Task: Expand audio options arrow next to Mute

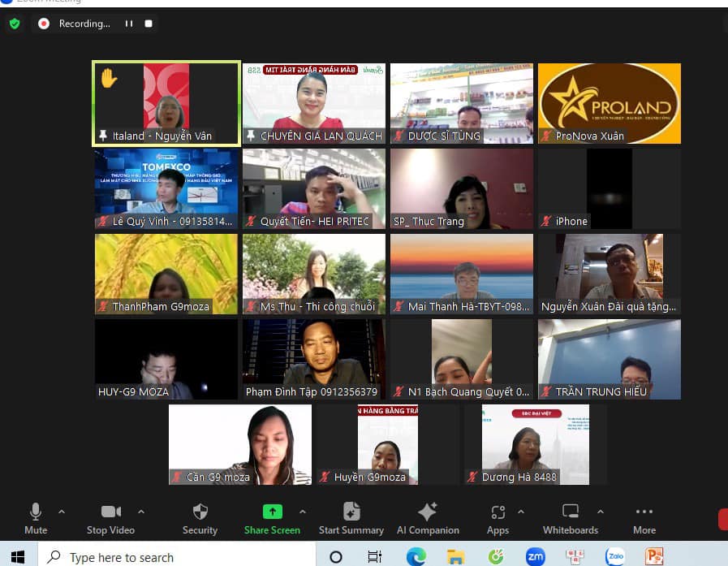Action: tap(62, 512)
